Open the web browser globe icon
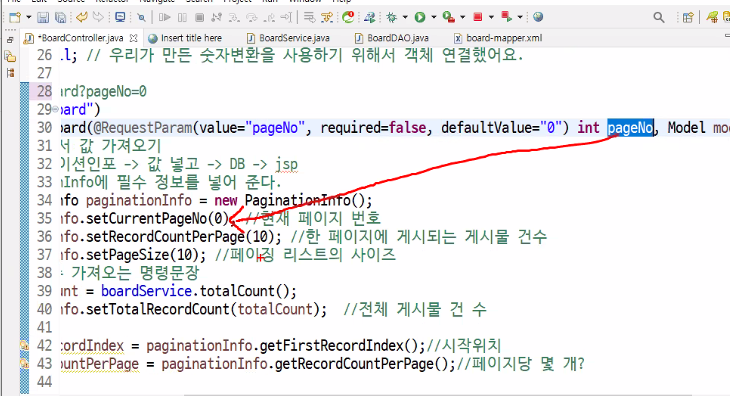The image size is (730, 396). click(538, 17)
